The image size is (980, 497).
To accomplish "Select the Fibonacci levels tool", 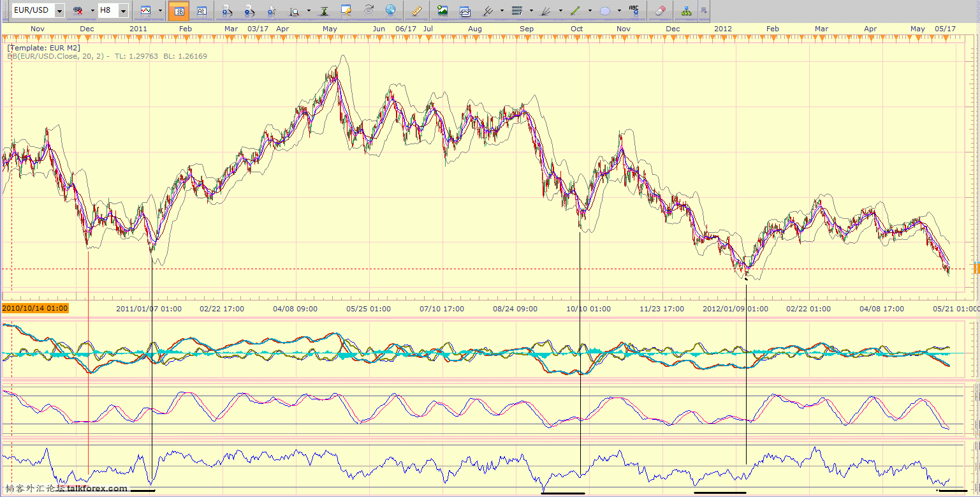I will (x=517, y=11).
